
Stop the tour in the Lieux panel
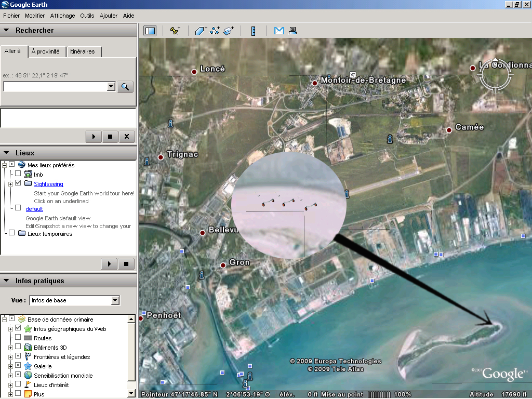[126, 263]
